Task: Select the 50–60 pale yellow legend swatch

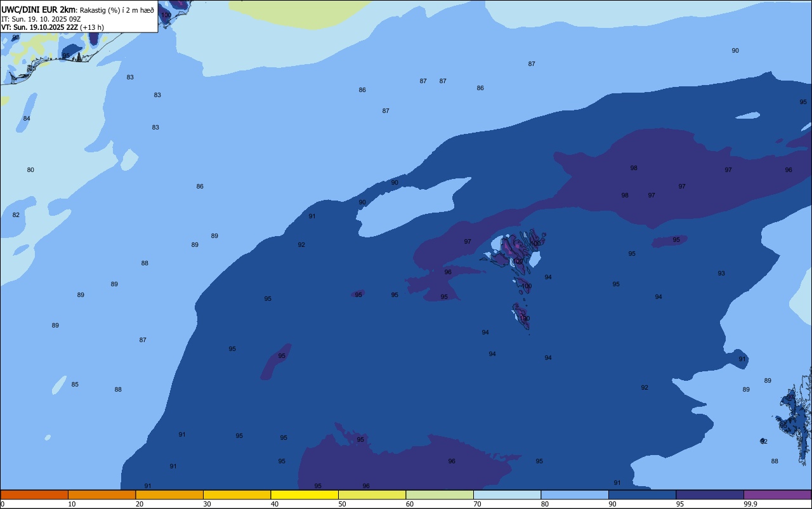Action: click(x=372, y=494)
